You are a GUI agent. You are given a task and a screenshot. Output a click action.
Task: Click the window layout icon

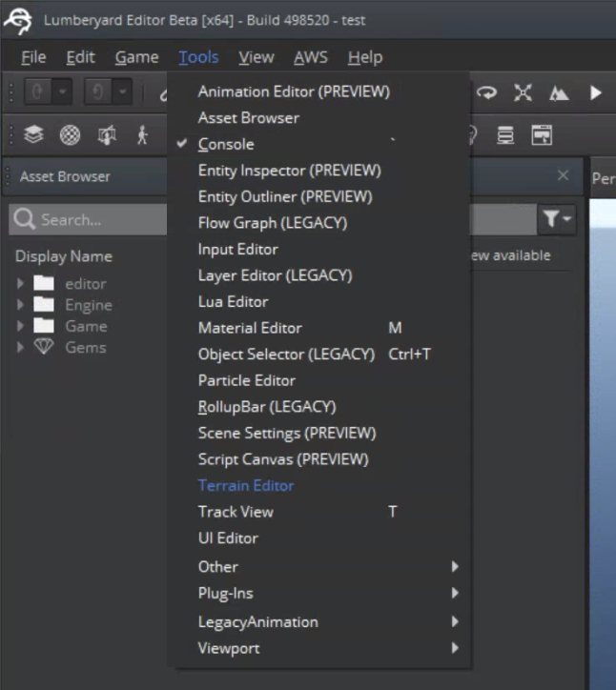tap(542, 134)
